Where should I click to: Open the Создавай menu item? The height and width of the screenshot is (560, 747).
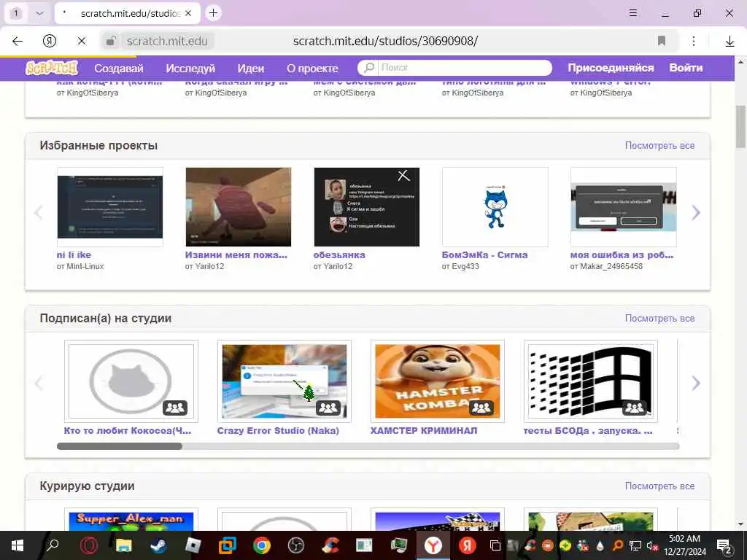coord(119,68)
